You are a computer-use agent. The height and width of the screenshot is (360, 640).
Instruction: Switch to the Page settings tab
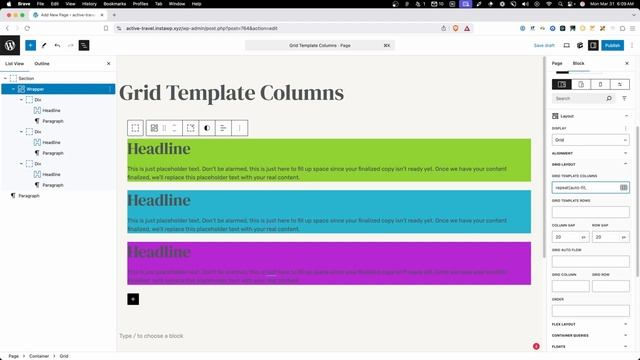[557, 63]
